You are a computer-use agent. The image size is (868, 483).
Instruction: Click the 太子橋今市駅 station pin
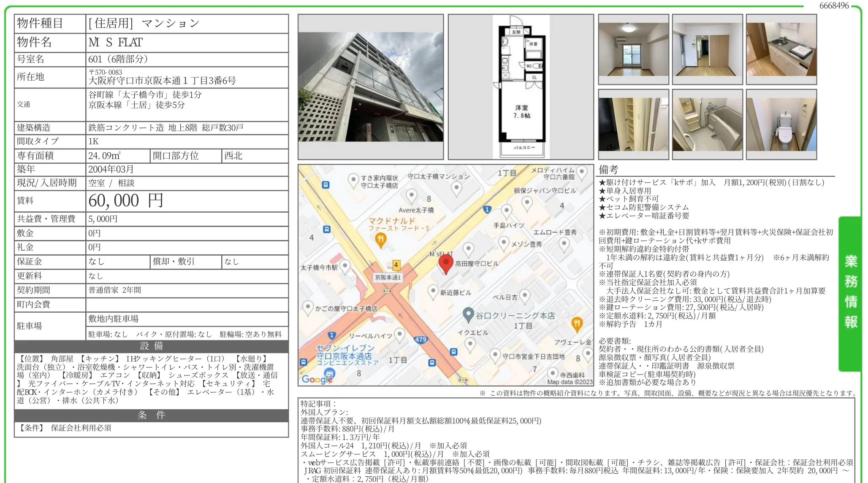click(x=345, y=267)
